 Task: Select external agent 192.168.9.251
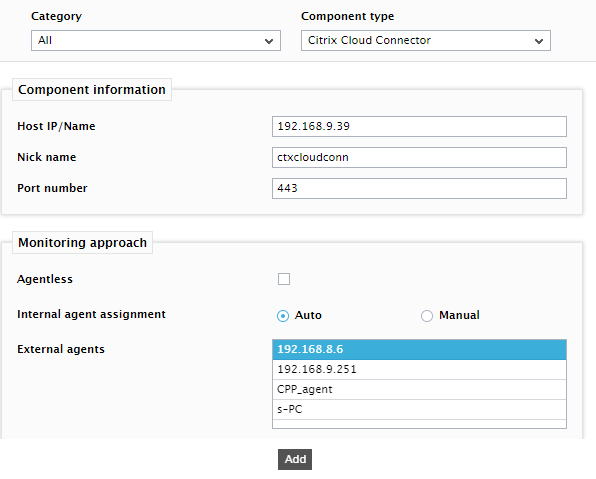click(x=419, y=370)
